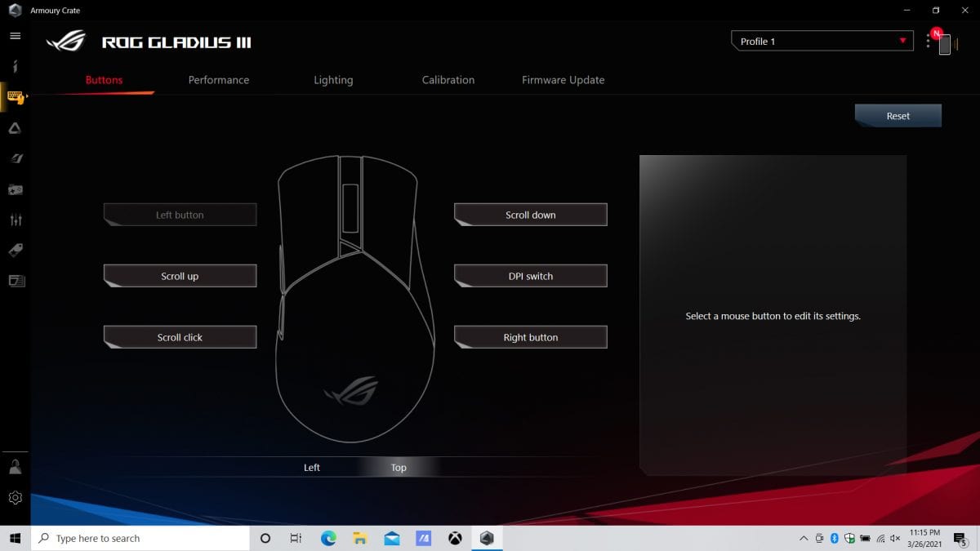Open the Xbox app from the taskbar
The width and height of the screenshot is (980, 551).
[x=455, y=538]
